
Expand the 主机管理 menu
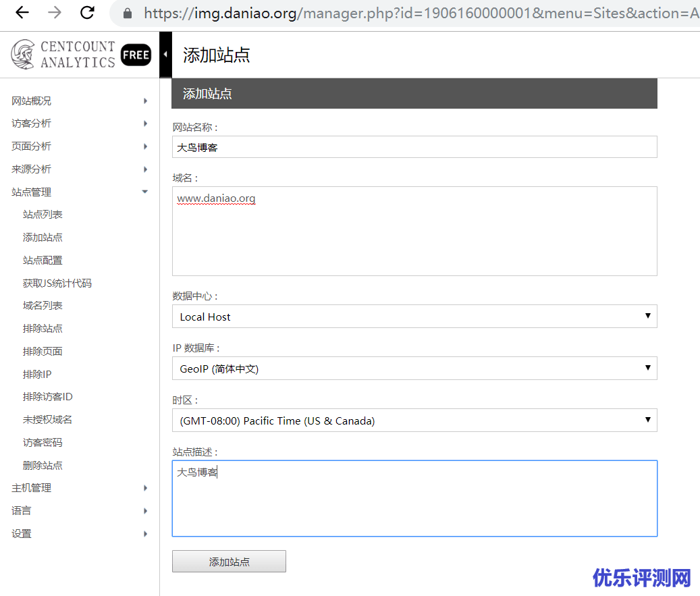80,488
